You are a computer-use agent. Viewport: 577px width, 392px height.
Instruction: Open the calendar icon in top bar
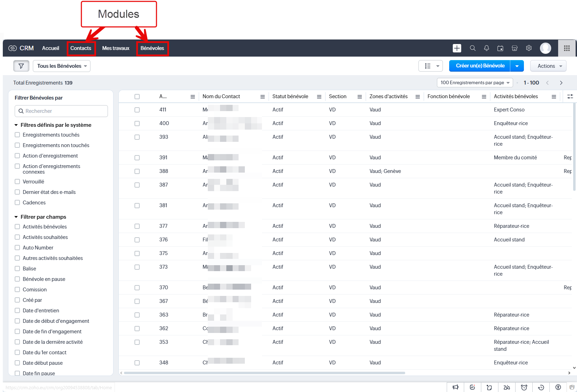[500, 48]
